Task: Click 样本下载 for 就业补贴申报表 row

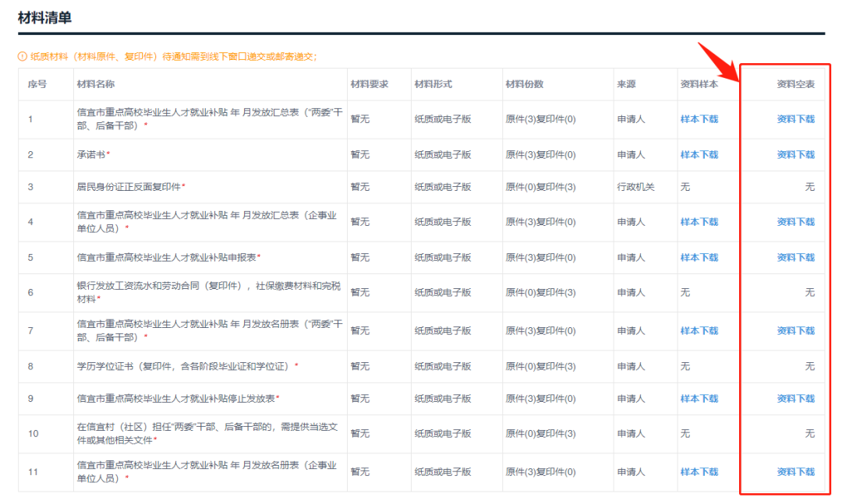Action: (x=699, y=258)
